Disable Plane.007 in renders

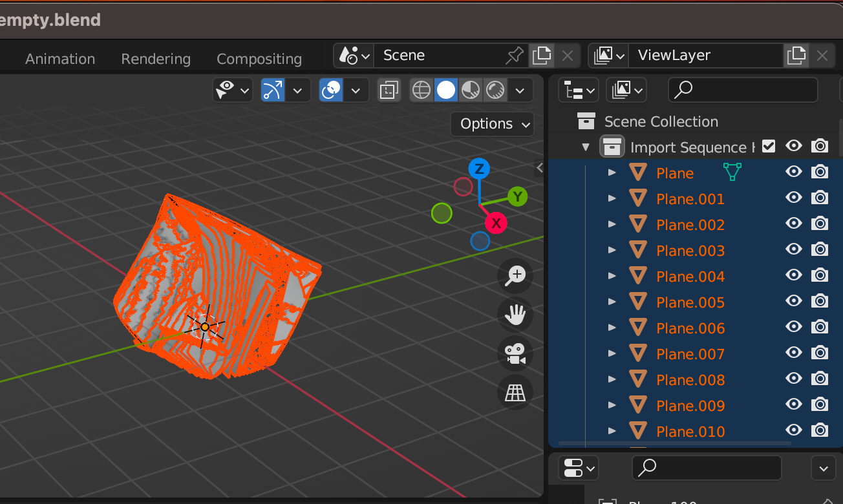[820, 353]
